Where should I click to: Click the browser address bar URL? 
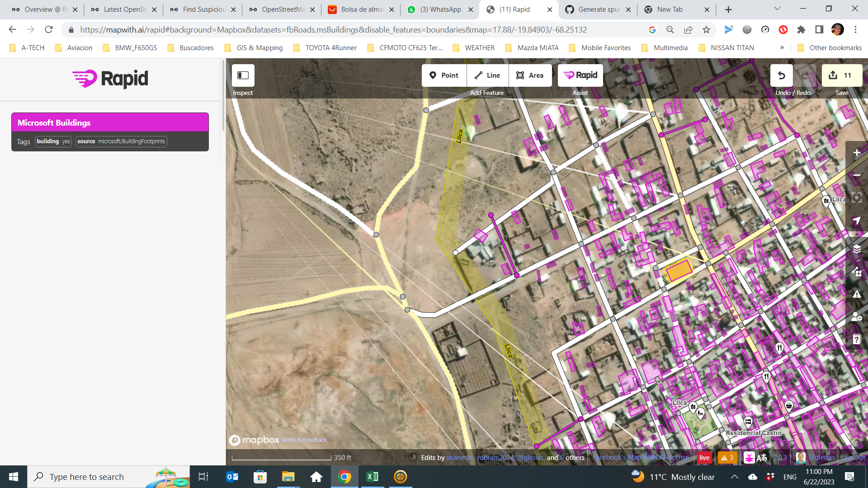(x=333, y=30)
